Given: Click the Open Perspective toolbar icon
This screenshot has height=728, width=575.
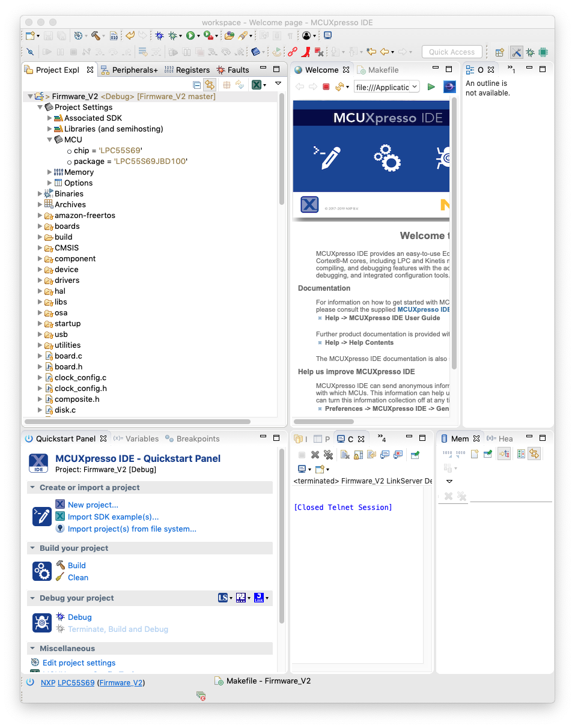Looking at the screenshot, I should pos(499,52).
